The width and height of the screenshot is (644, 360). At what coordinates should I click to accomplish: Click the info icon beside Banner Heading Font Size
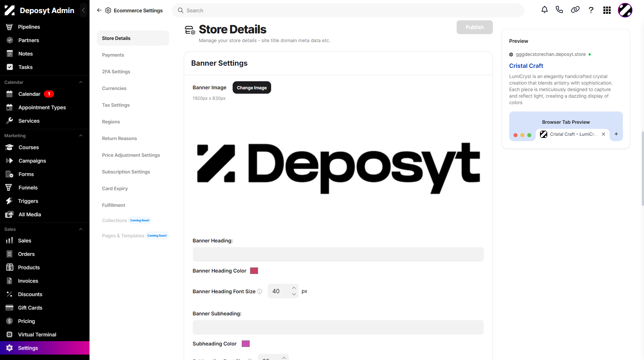pyautogui.click(x=259, y=291)
